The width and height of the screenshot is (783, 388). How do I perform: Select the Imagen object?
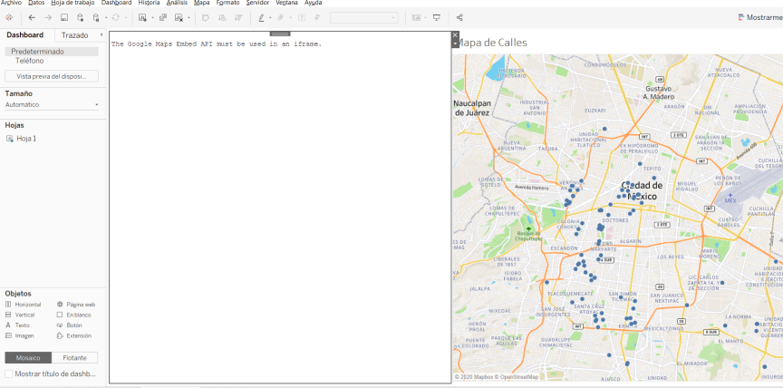click(20, 336)
